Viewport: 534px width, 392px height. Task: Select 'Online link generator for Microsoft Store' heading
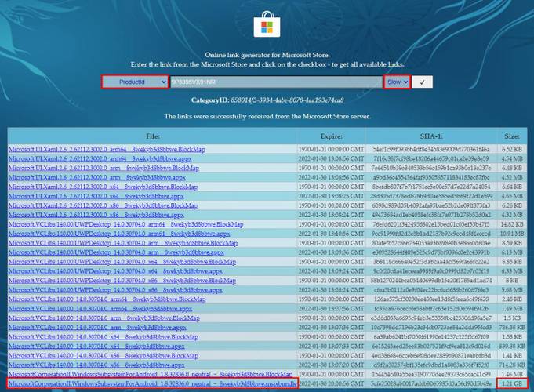click(x=267, y=55)
